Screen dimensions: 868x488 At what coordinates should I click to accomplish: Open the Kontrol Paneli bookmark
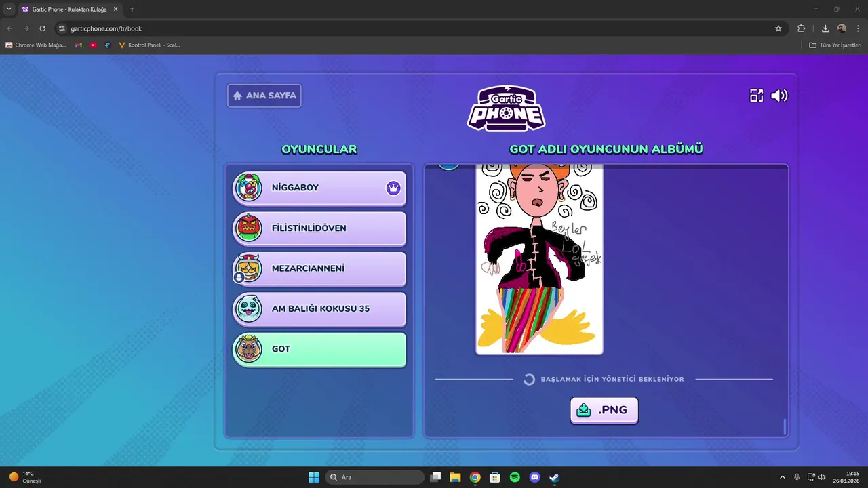[x=149, y=45]
